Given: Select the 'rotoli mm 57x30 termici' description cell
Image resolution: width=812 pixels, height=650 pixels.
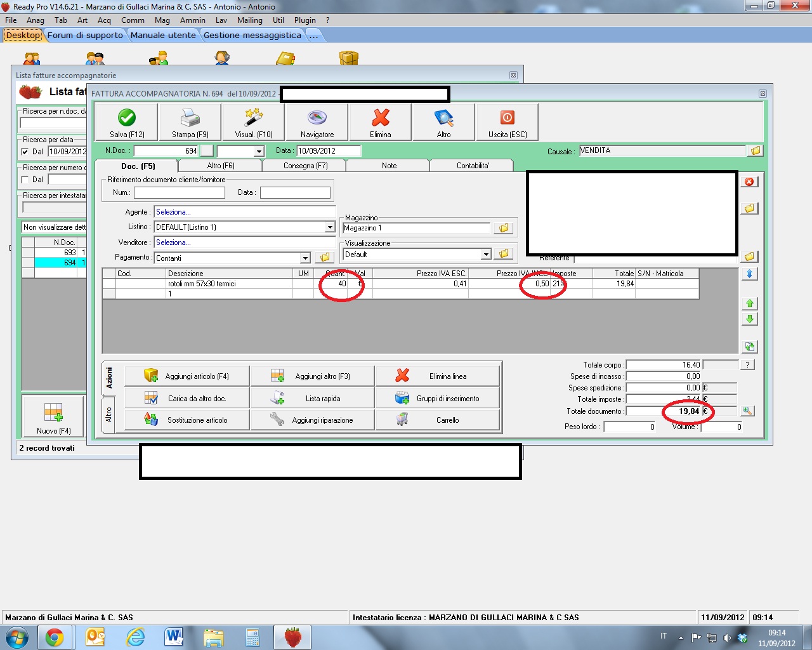Looking at the screenshot, I should 230,284.
